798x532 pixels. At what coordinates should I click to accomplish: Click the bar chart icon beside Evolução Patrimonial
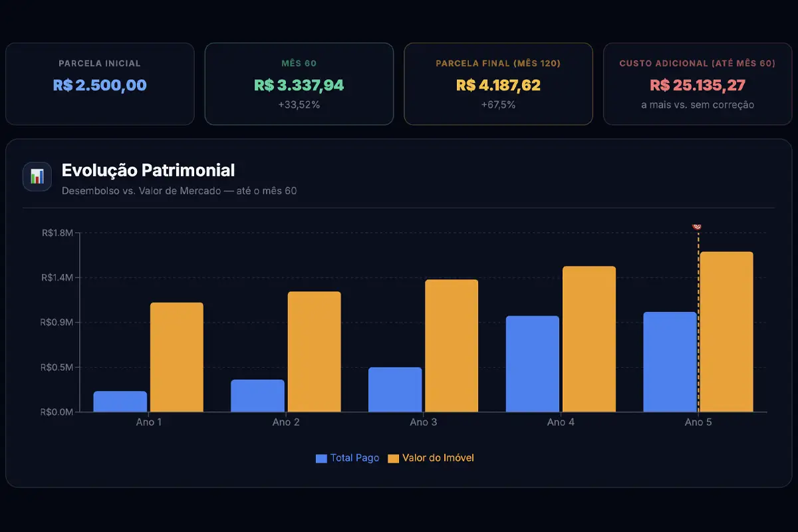pyautogui.click(x=37, y=177)
